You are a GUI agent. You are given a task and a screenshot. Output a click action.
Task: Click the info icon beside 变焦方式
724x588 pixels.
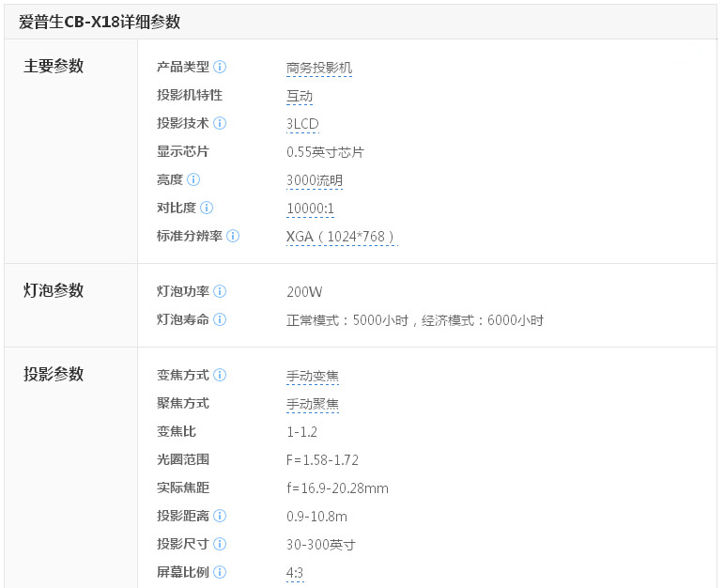220,375
